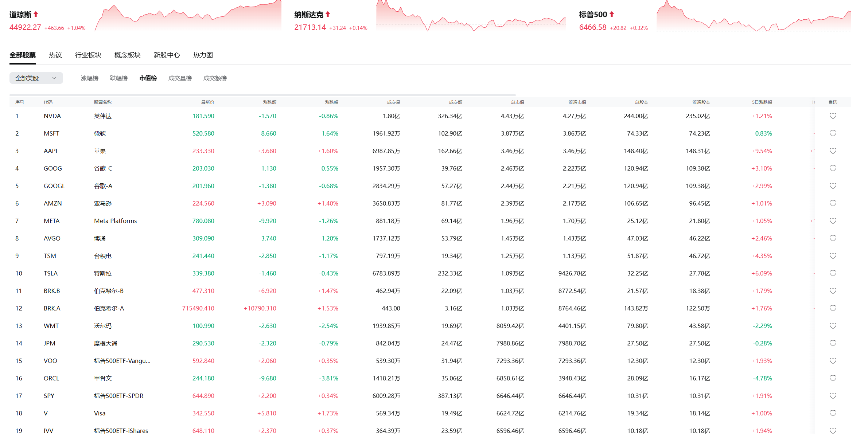The width and height of the screenshot is (868, 434).
Task: Open 台积电 stock name link
Action: pos(103,256)
